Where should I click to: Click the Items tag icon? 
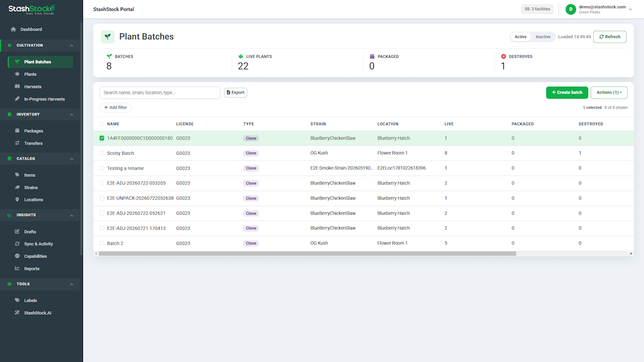[x=18, y=175]
